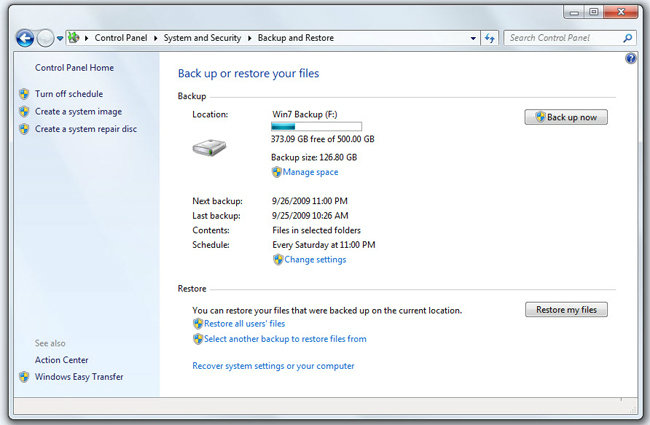Expand arrow after System and Security breadcrumb
650x425 pixels.
(x=250, y=38)
